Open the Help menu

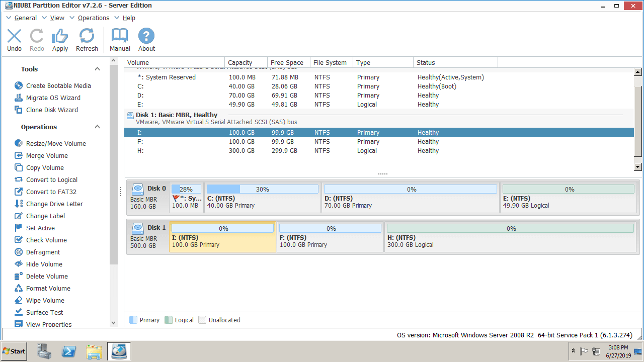(129, 18)
